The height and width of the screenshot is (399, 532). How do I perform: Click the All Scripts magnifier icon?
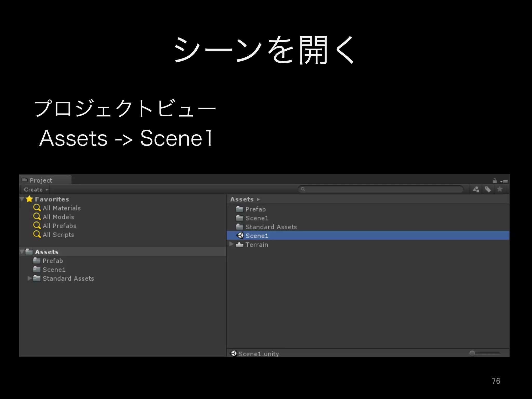click(x=37, y=234)
